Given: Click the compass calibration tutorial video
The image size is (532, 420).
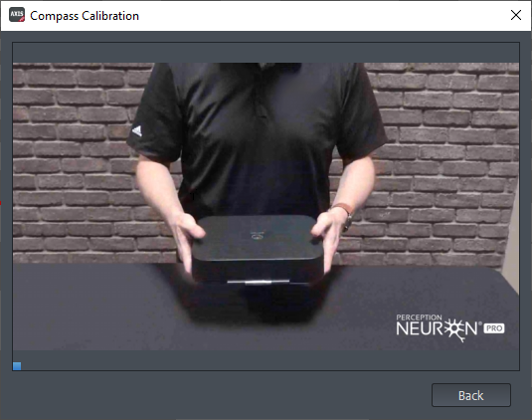Looking at the screenshot, I should click(266, 206).
